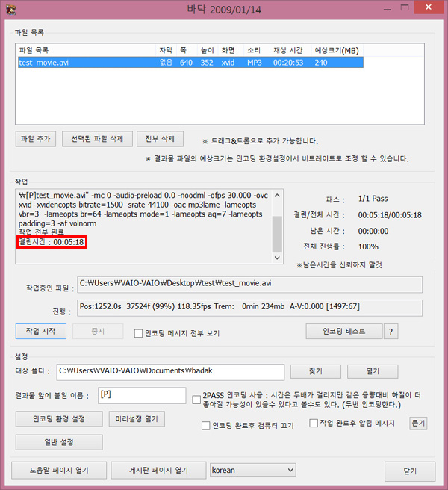This screenshot has height=490, width=448.
Task: Open the korean language dropdown
Action: 253,470
